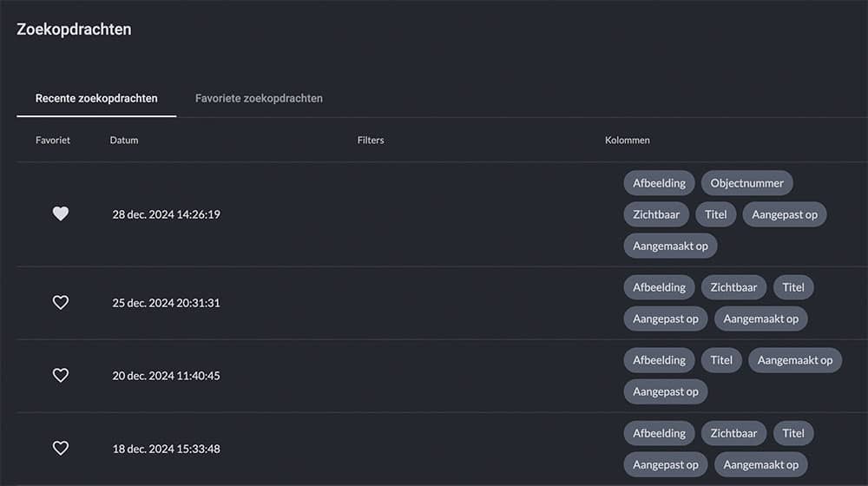Image resolution: width=868 pixels, height=486 pixels.
Task: Click Titel chip in 18 dec. row
Action: coord(793,433)
